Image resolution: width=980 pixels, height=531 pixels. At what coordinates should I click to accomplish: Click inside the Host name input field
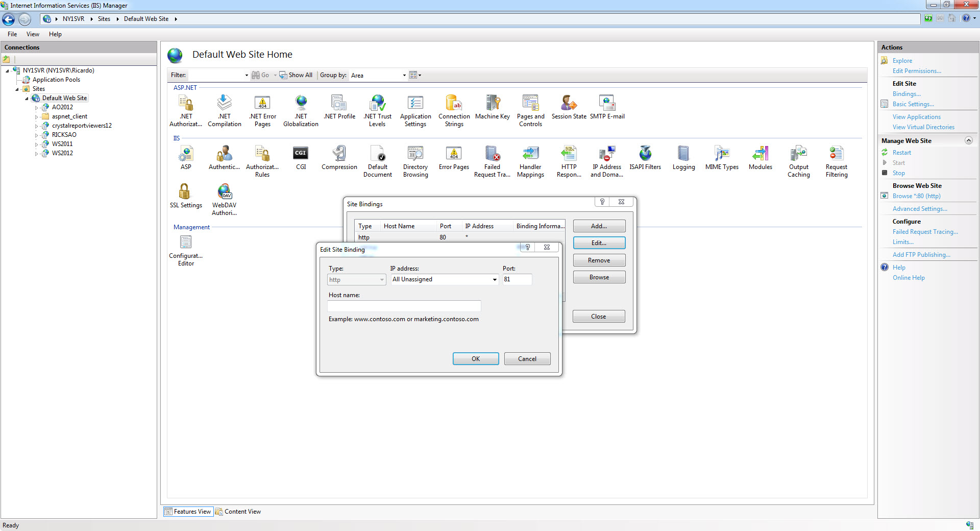[x=403, y=306]
